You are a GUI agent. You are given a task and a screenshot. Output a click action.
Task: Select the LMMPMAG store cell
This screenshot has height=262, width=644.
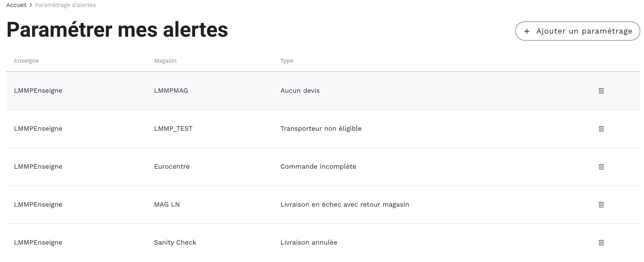coord(171,91)
